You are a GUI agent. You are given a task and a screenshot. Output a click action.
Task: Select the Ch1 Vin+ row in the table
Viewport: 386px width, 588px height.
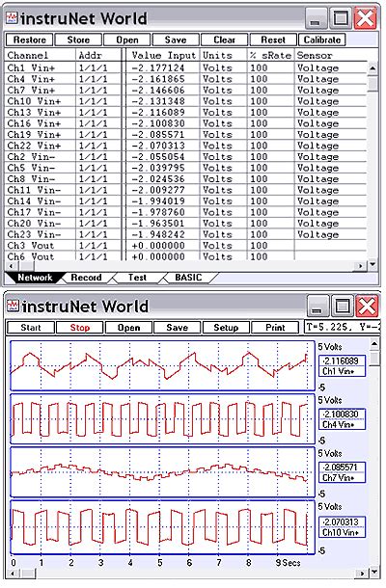pos(186,67)
